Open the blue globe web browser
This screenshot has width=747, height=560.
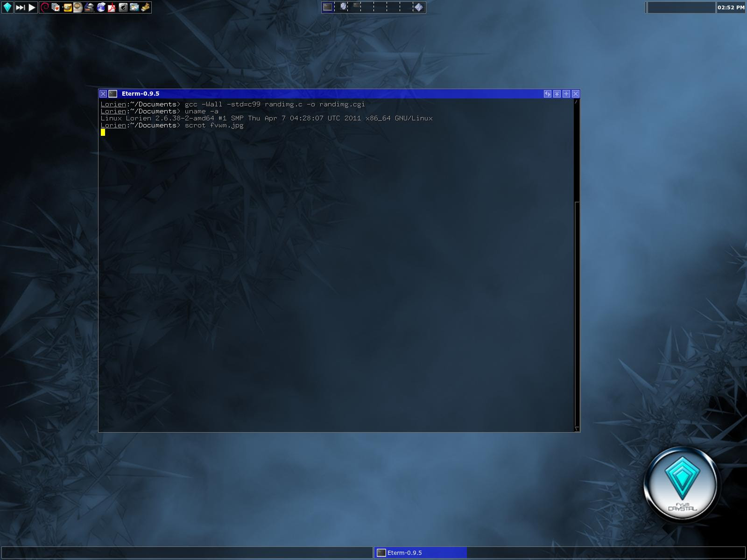(101, 7)
